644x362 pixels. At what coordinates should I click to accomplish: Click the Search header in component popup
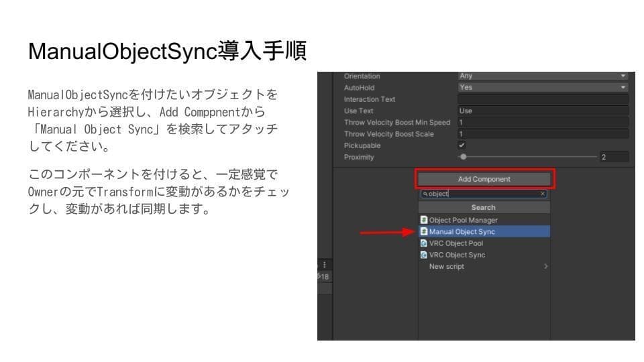[x=483, y=207]
